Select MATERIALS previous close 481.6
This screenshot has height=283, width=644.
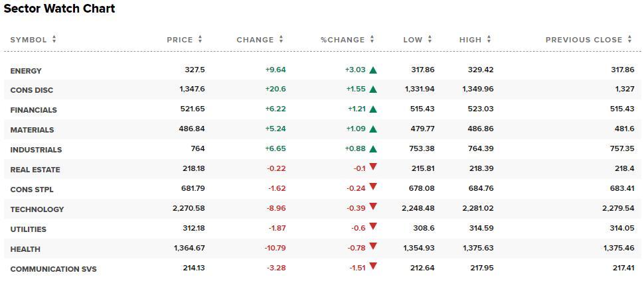(625, 129)
